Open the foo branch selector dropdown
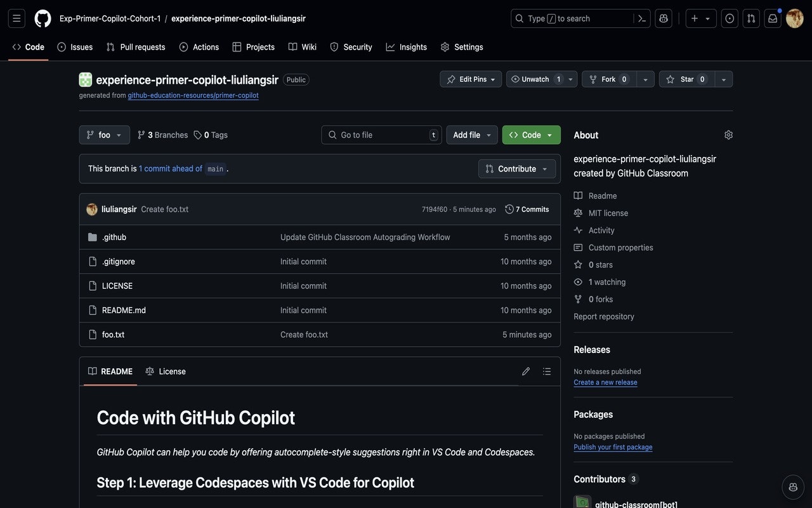The image size is (812, 508). [105, 135]
